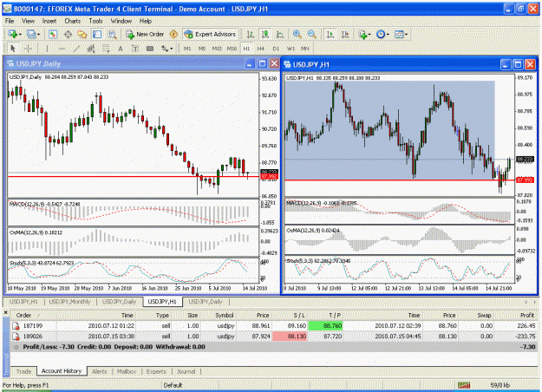Screen dimensions: 542x392
Task: Open the Experts terminal tab
Action: (156, 371)
